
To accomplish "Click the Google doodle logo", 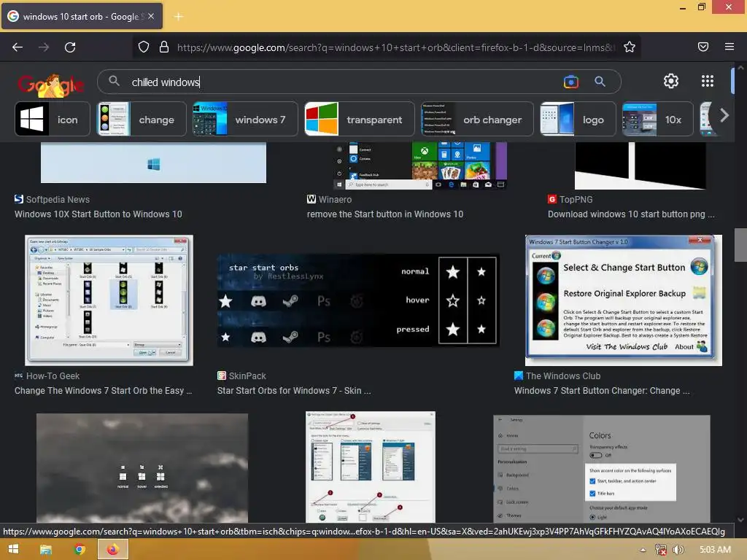I will click(x=51, y=85).
